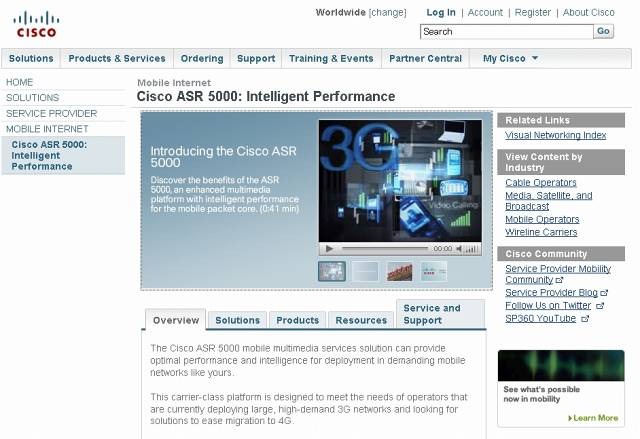Go to SOLUTIONS in the sidebar

(x=33, y=98)
